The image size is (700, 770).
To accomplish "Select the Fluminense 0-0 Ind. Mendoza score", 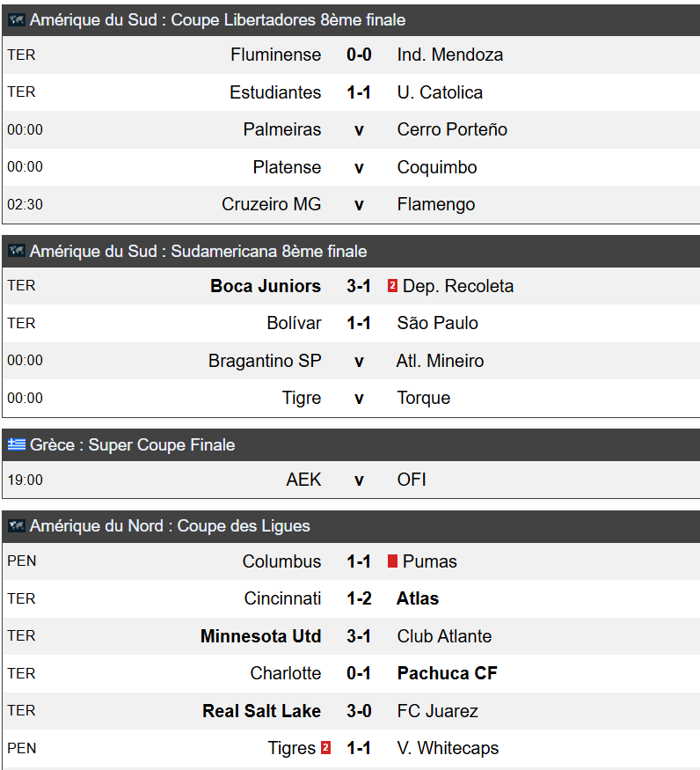I will (x=359, y=55).
